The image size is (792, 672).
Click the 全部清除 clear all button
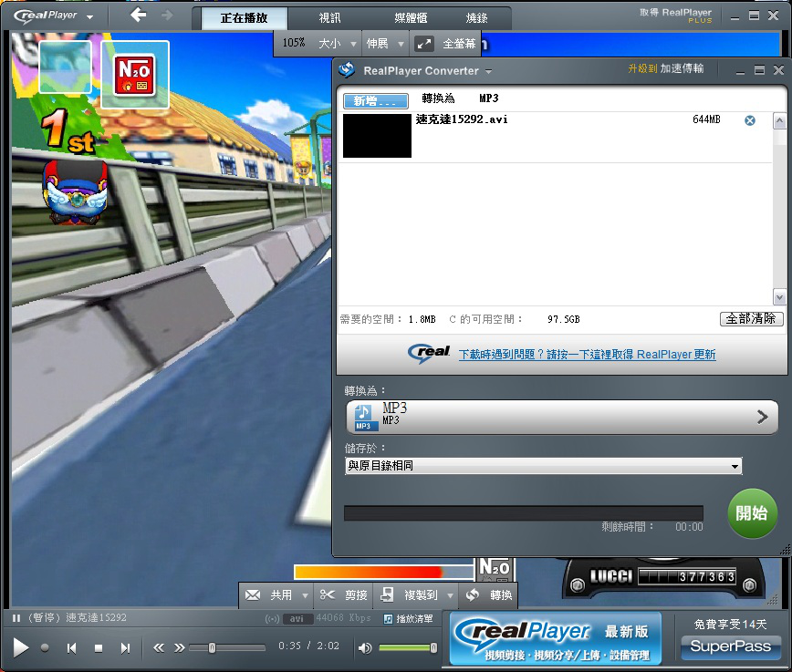[x=751, y=318]
